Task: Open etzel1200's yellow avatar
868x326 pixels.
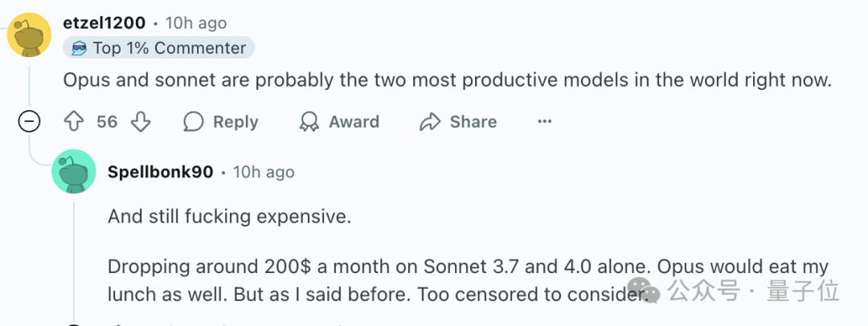Action: pyautogui.click(x=30, y=35)
